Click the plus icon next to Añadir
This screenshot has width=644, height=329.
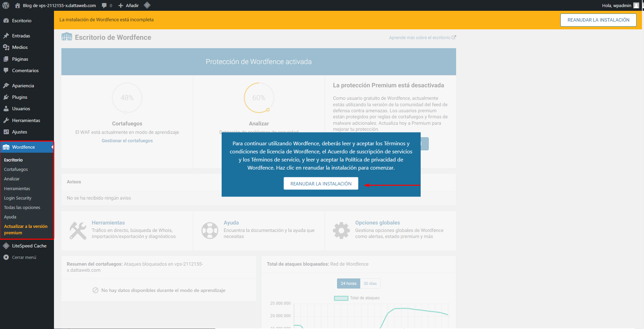(120, 5)
